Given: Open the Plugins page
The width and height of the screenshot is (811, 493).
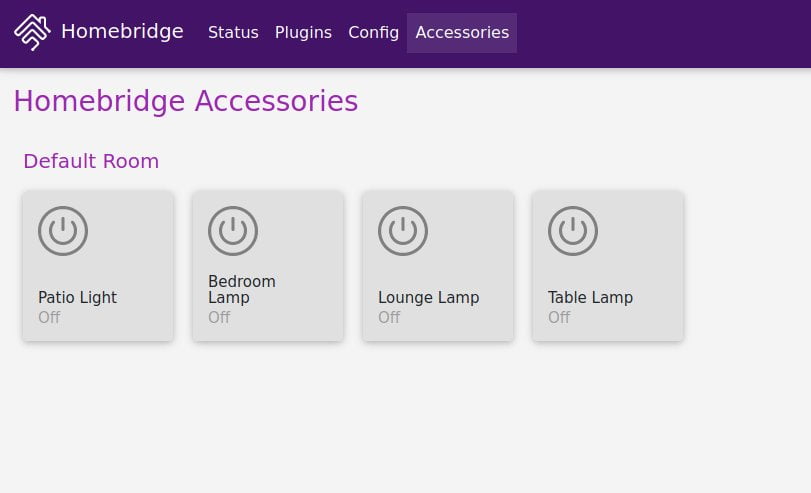Looking at the screenshot, I should coord(303,32).
